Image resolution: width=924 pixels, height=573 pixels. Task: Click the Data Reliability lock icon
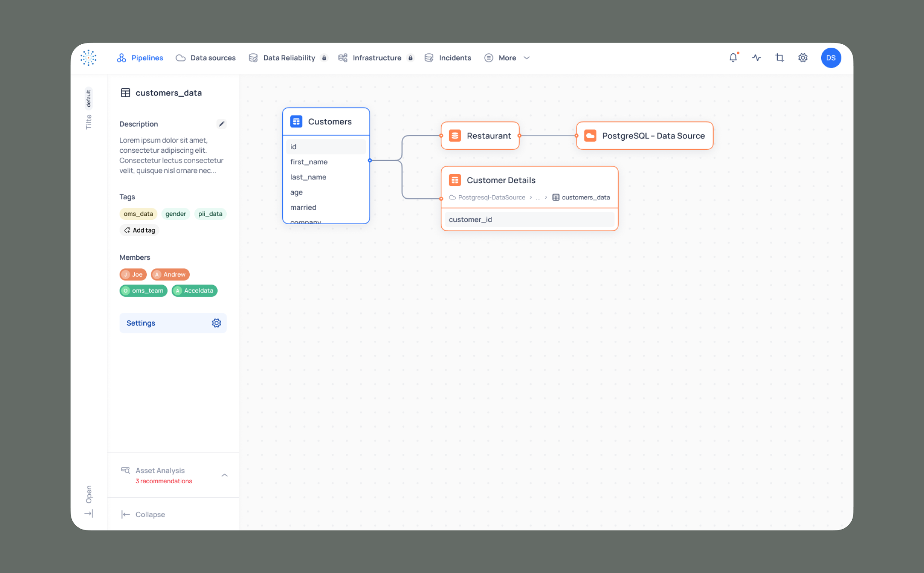pyautogui.click(x=324, y=58)
